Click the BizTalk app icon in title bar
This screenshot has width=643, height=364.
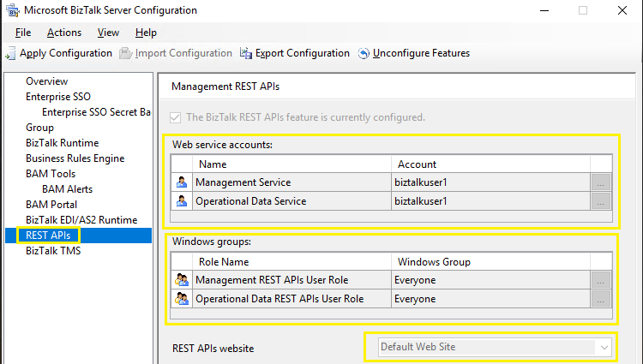12,10
